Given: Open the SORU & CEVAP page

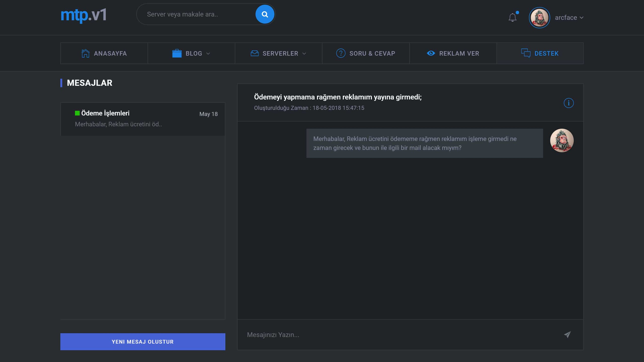Looking at the screenshot, I should point(366,53).
